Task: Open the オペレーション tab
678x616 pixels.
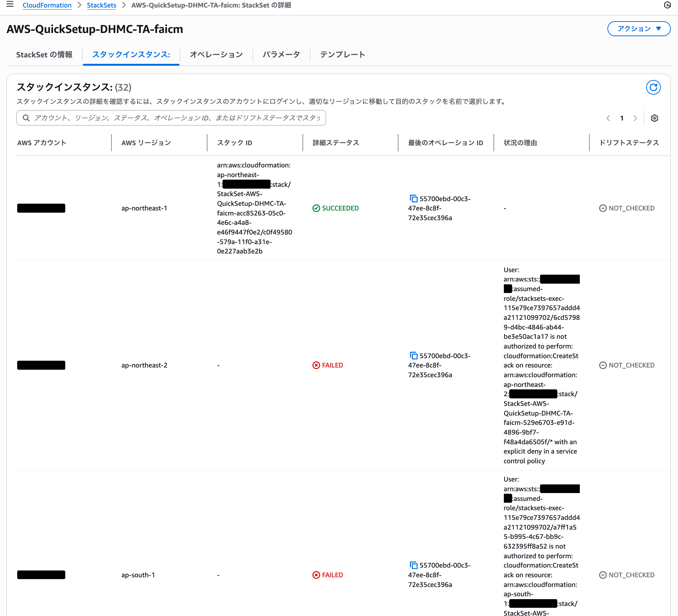Action: [x=216, y=55]
